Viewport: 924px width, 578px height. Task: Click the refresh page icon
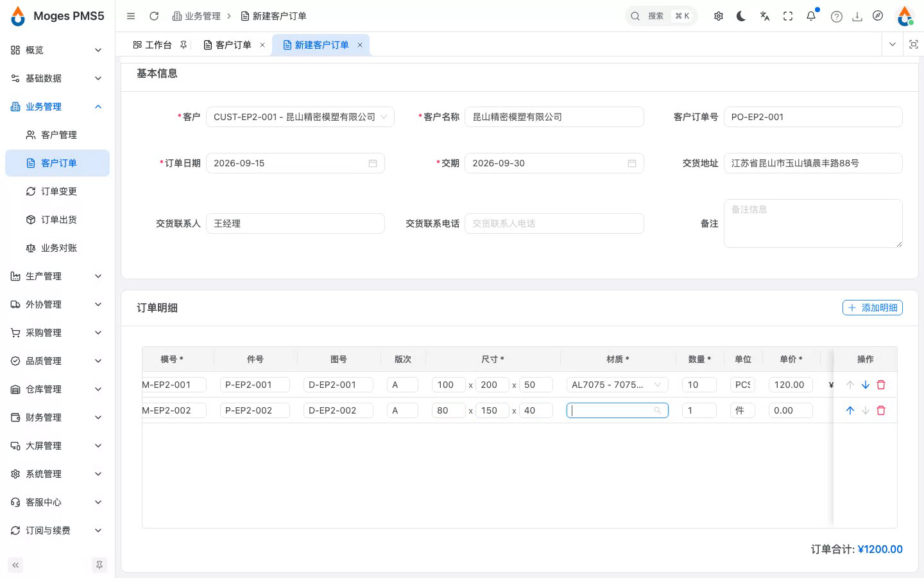[154, 16]
